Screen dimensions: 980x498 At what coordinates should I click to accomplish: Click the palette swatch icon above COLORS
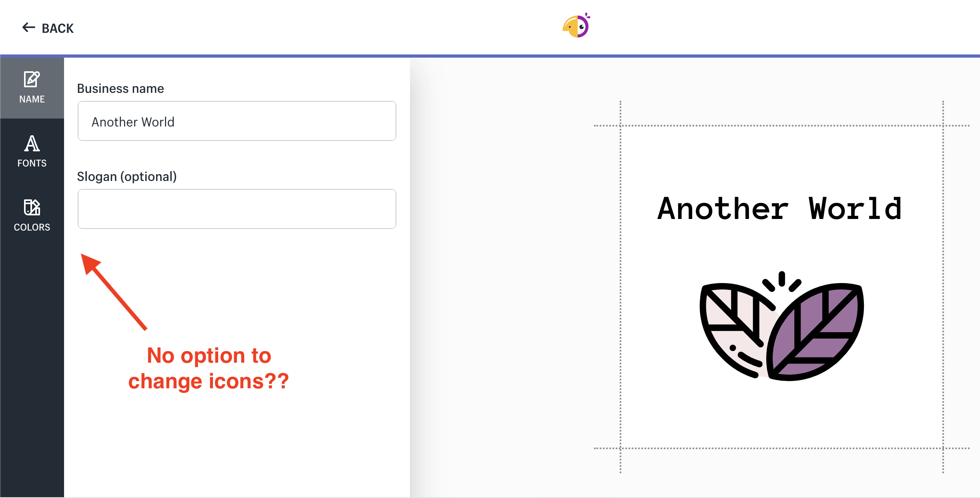pyautogui.click(x=32, y=207)
